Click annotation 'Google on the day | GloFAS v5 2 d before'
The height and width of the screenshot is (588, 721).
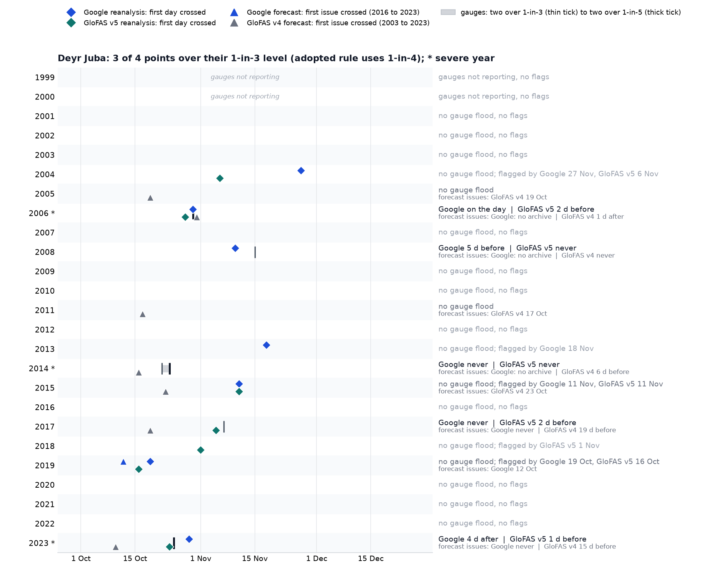click(516, 209)
